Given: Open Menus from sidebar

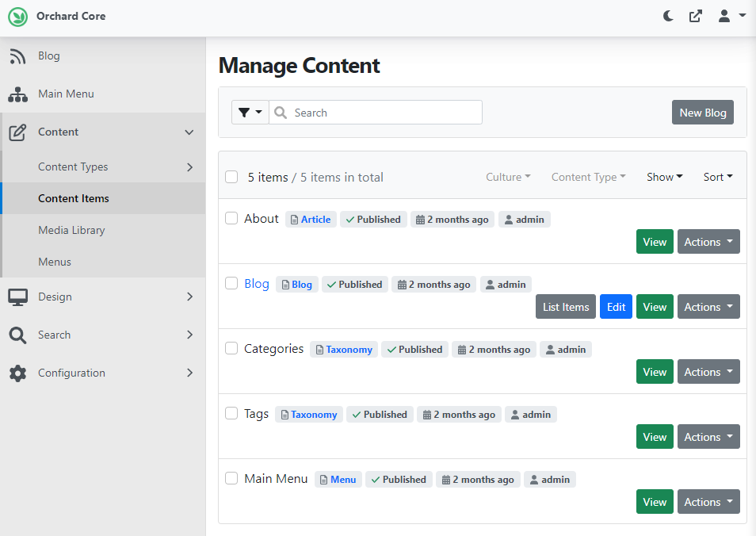Looking at the screenshot, I should tap(103, 262).
